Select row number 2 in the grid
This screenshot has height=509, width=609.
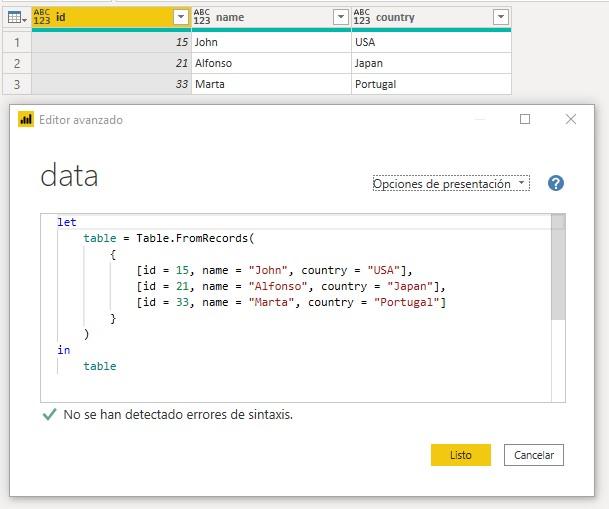17,63
